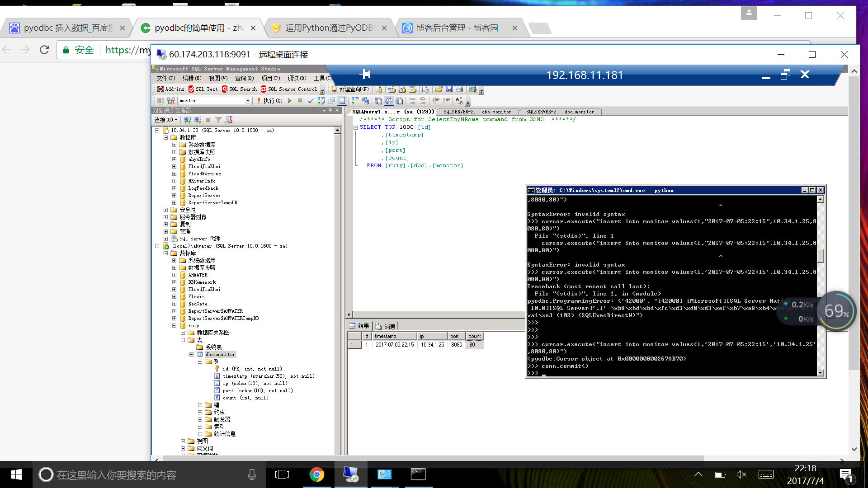Click the green debug play arrow

coord(290,100)
